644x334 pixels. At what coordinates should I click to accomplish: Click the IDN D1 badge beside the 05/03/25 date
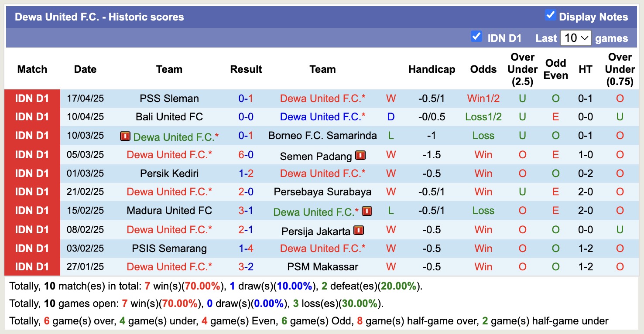click(x=32, y=154)
